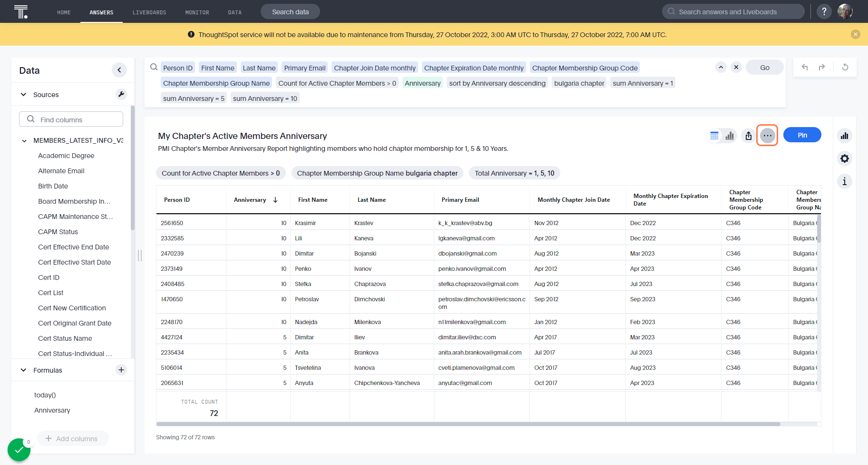Open the Liveboards tab
This screenshot has height=465, width=868.
[x=149, y=12]
